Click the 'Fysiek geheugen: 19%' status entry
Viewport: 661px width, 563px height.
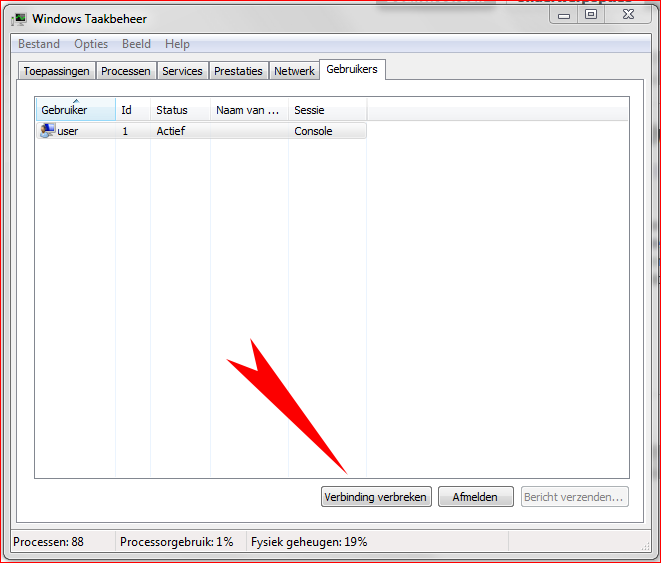click(x=309, y=542)
